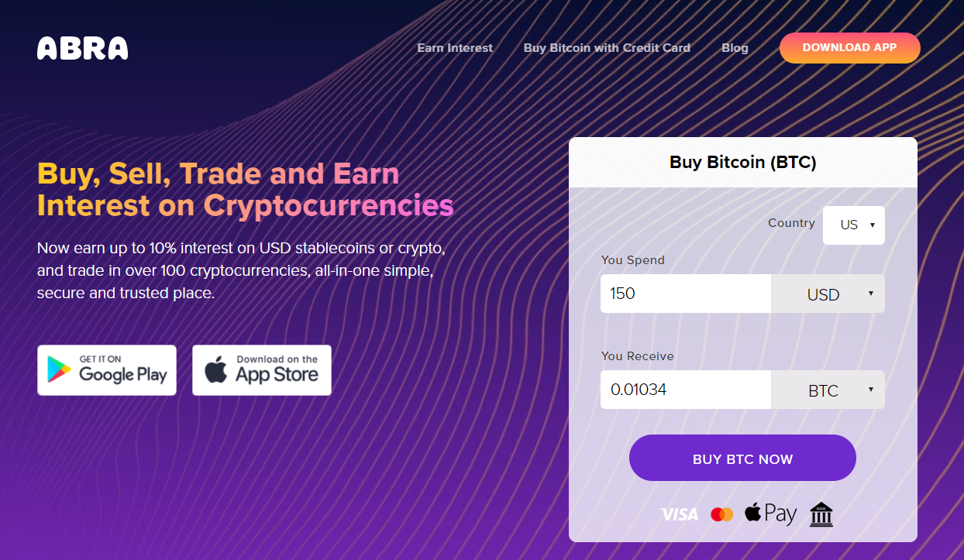This screenshot has width=964, height=560.
Task: Focus the You Receive amount field
Action: (686, 390)
